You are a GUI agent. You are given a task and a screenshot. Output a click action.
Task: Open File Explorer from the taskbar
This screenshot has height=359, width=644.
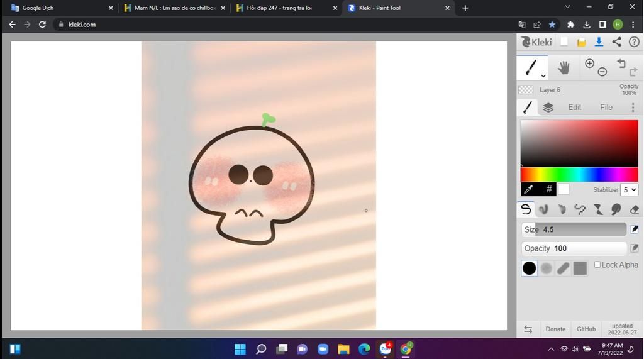point(343,349)
